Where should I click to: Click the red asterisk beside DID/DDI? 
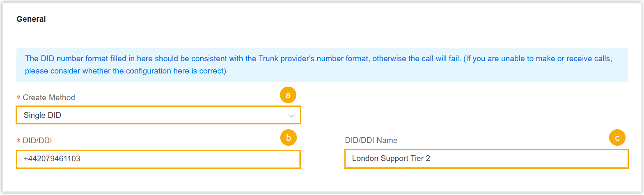18,141
